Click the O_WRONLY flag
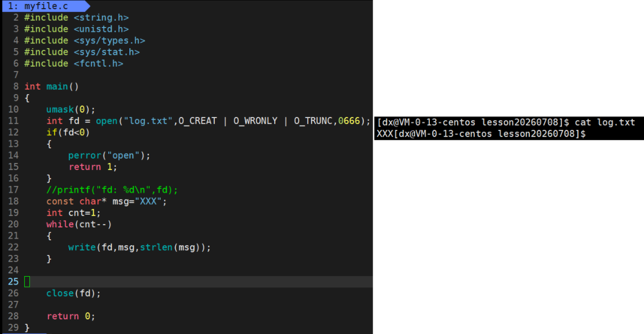Viewport: 644px width, 334px height. tap(255, 121)
